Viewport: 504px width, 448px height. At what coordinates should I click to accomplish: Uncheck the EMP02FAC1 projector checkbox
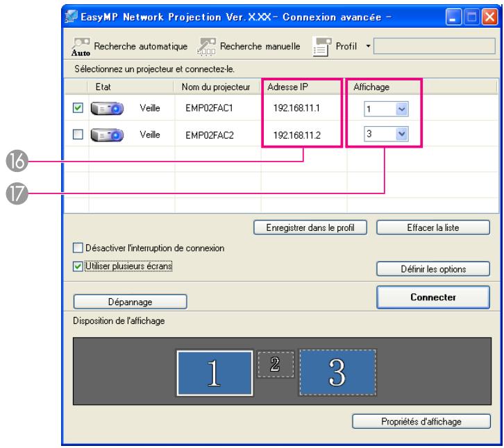tap(78, 107)
